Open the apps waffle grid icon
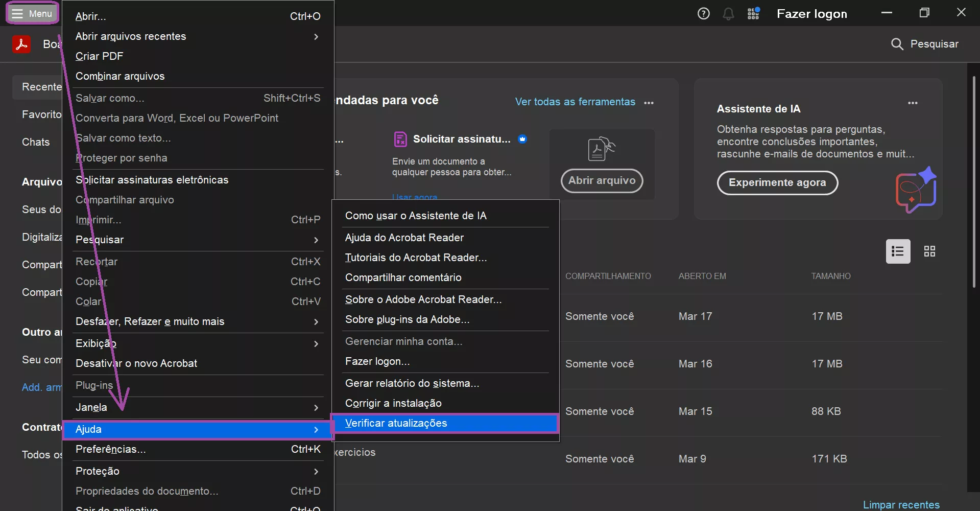This screenshot has height=511, width=980. click(x=753, y=13)
